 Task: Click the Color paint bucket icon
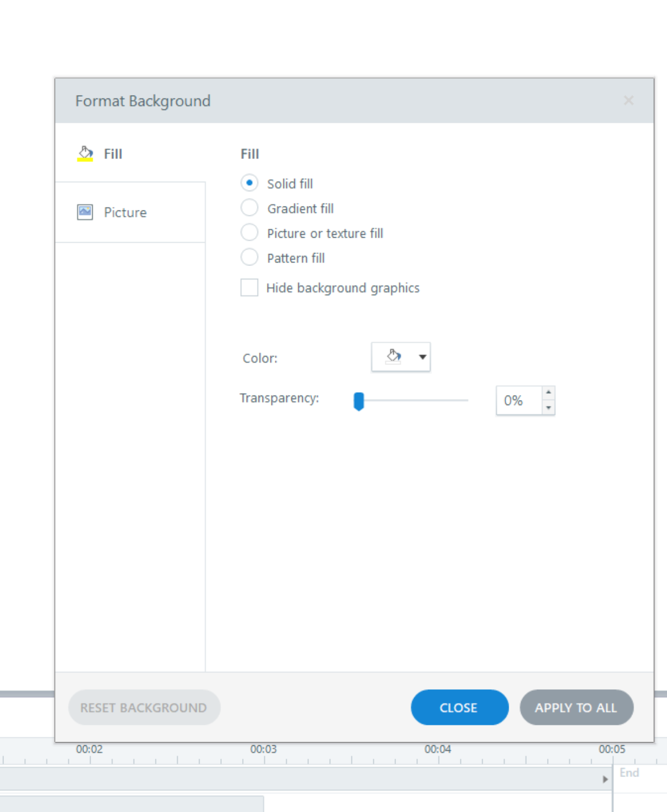coord(394,356)
